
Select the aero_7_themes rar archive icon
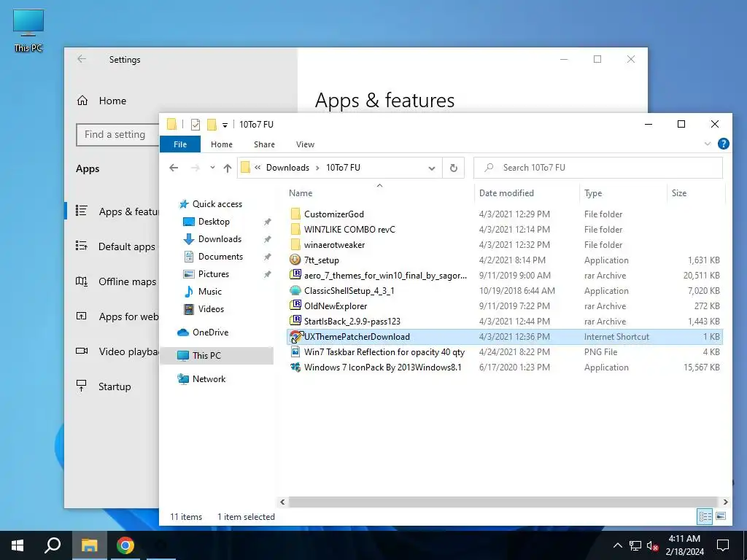coord(295,275)
